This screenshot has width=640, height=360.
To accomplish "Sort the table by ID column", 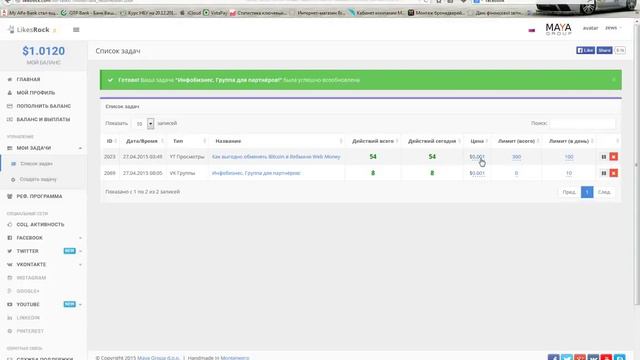I will [110, 141].
